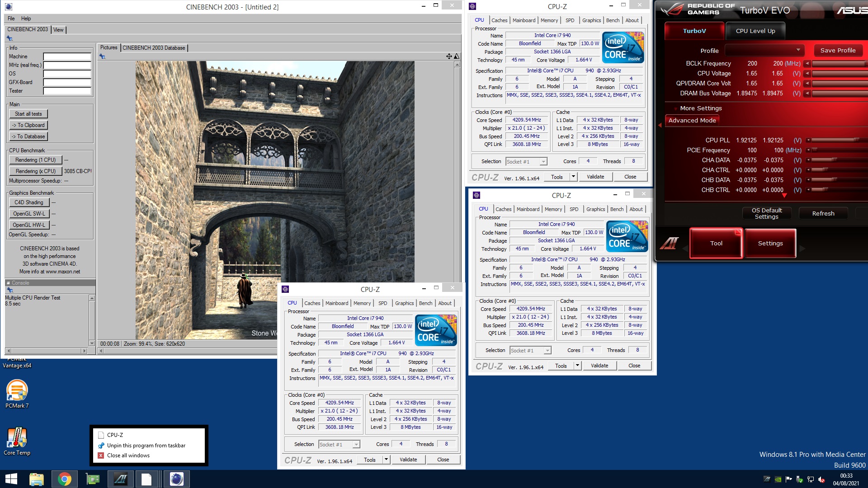Open the CPU Level Up tab in TurboV
This screenshot has height=488, width=868.
tap(755, 31)
